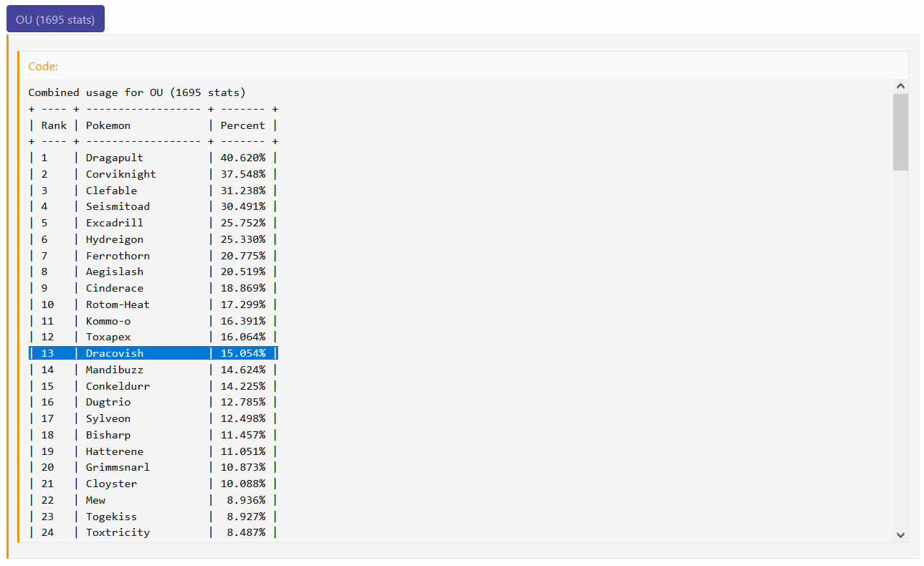Click the 40.620% value
The height and width of the screenshot is (566, 924).
tap(243, 158)
